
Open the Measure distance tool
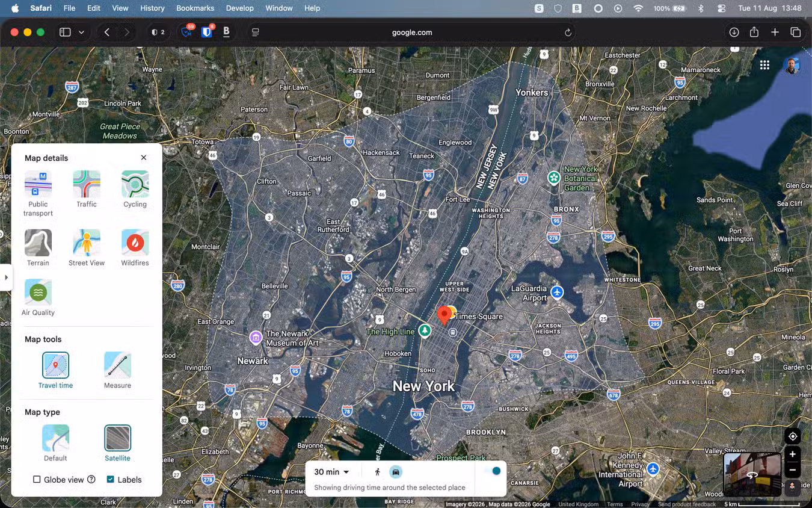coord(117,371)
